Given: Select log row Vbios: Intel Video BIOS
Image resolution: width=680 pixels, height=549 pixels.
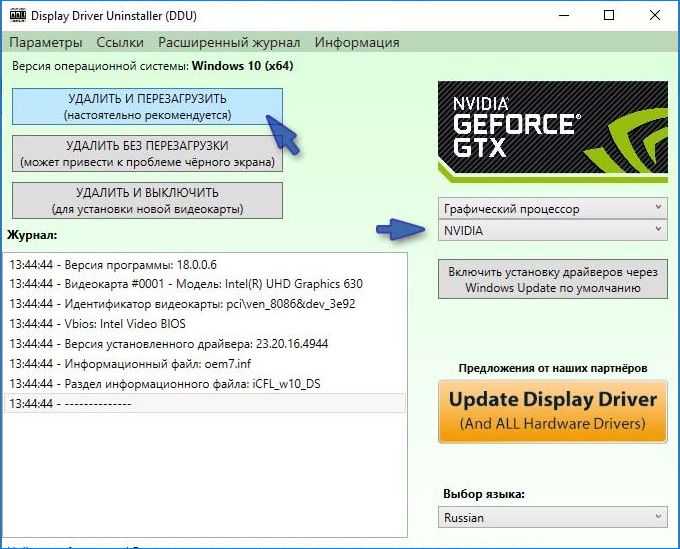Looking at the screenshot, I should tap(205, 324).
